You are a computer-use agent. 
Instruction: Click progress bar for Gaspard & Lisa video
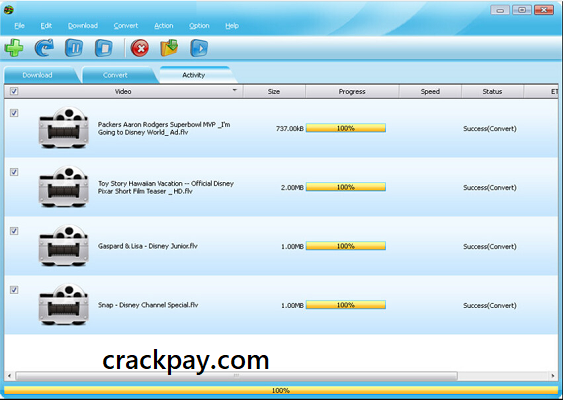click(346, 246)
